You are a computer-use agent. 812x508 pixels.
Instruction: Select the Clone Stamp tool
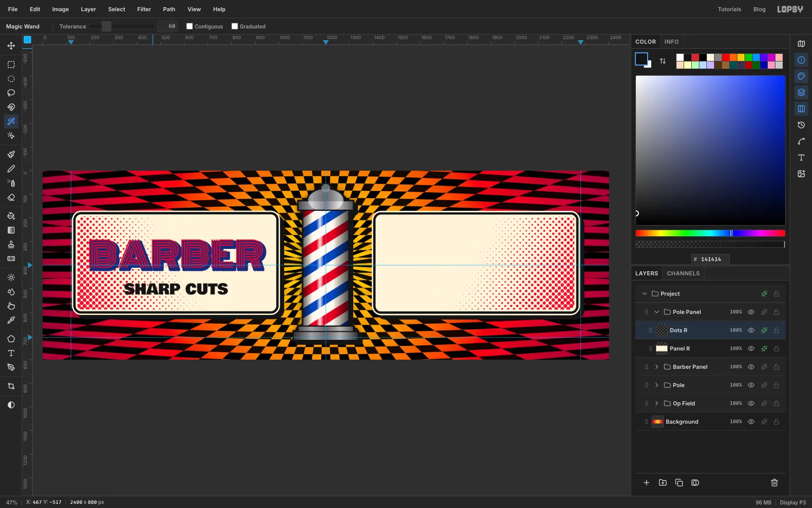(11, 244)
